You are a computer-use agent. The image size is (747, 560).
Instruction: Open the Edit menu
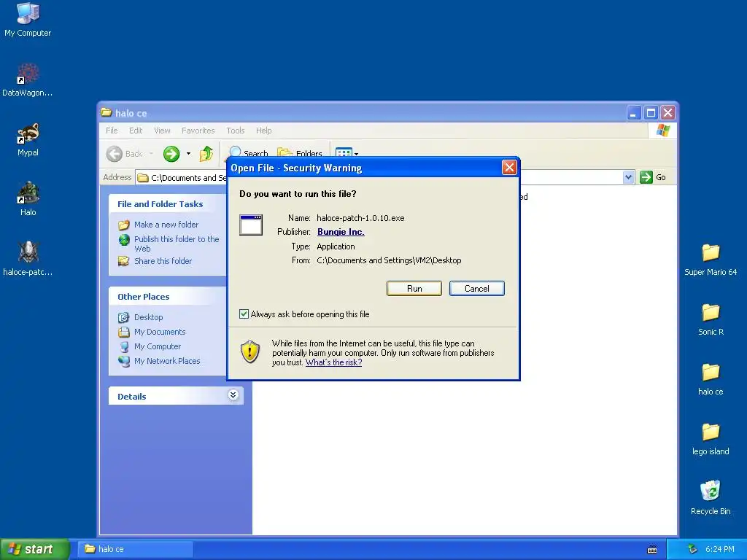136,131
